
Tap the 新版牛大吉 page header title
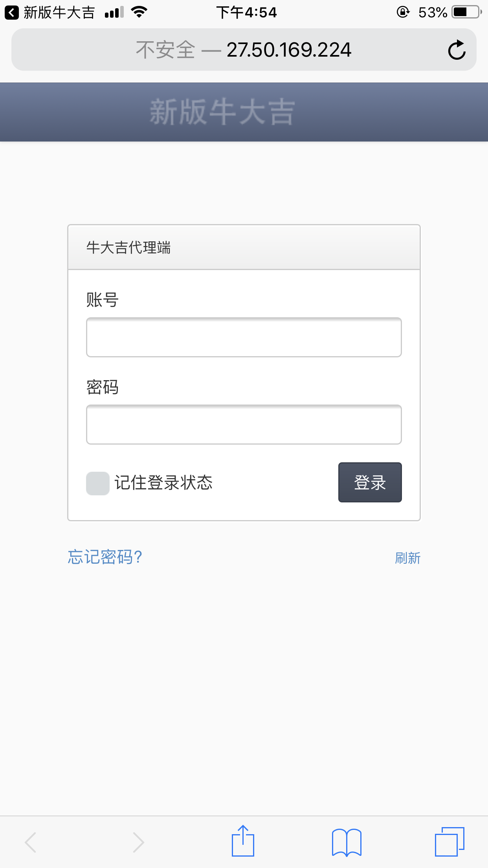tap(222, 112)
